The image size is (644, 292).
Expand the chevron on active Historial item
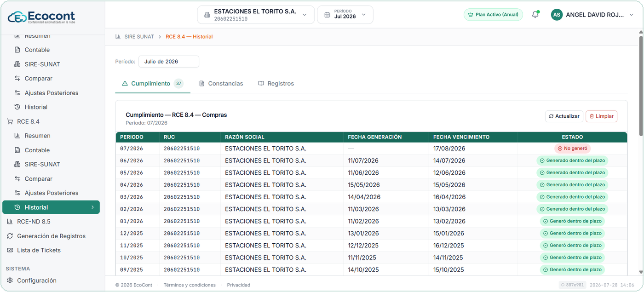[x=92, y=207]
